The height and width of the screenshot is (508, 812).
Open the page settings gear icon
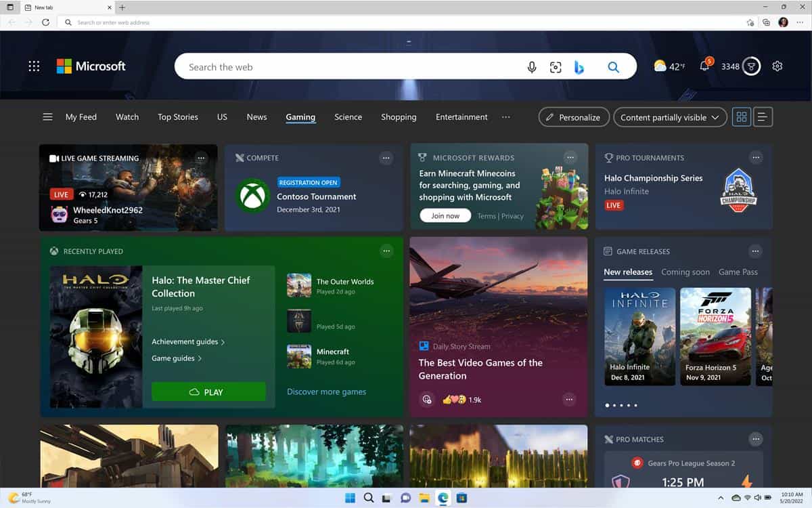click(x=777, y=66)
